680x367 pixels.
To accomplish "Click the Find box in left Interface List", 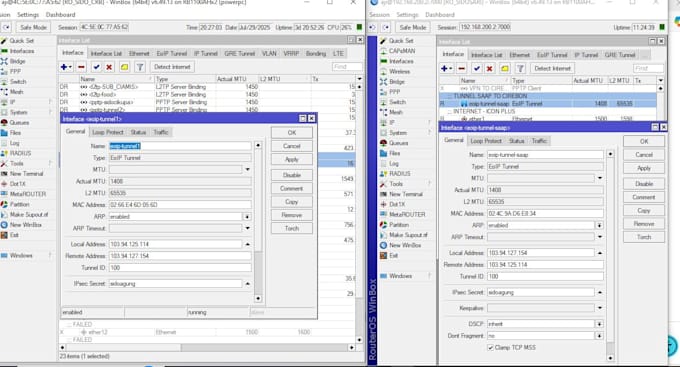I will 347,67.
